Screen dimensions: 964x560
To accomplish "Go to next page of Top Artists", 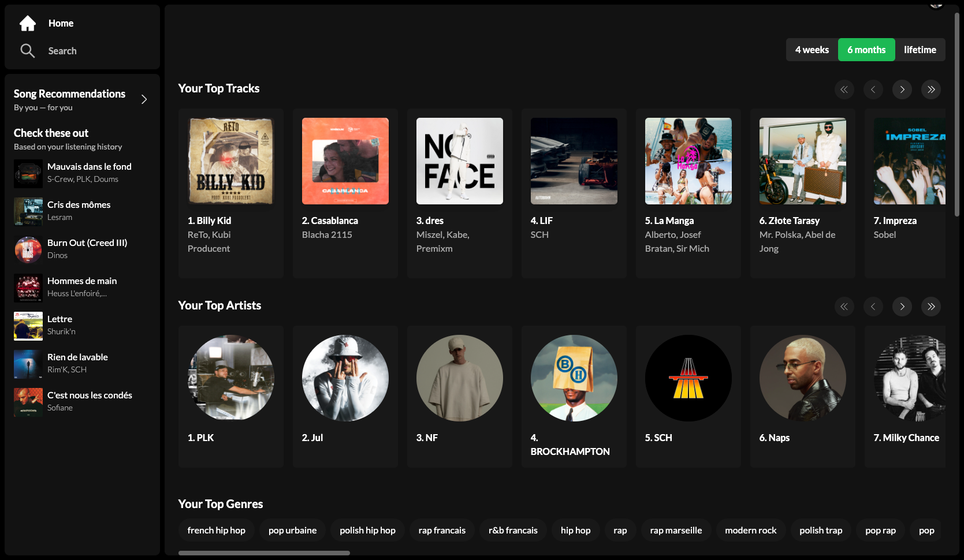I will 902,307.
